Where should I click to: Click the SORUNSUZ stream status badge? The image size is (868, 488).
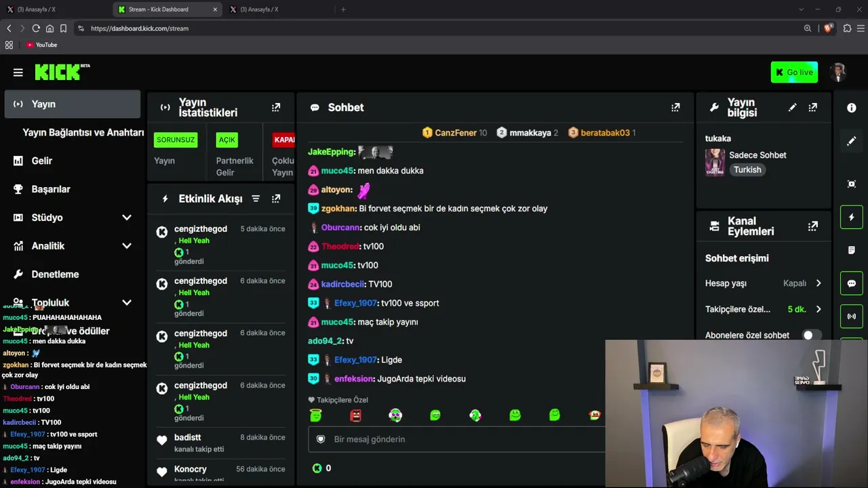[x=176, y=140]
